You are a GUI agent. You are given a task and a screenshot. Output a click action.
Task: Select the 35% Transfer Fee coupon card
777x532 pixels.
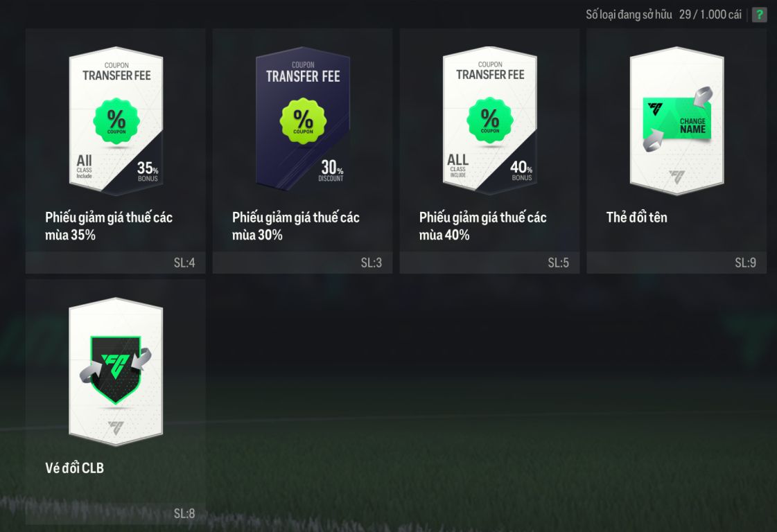click(116, 150)
